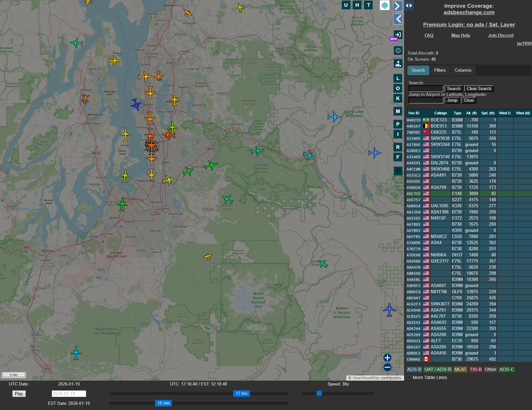Click the map settings gear icon

[398, 51]
